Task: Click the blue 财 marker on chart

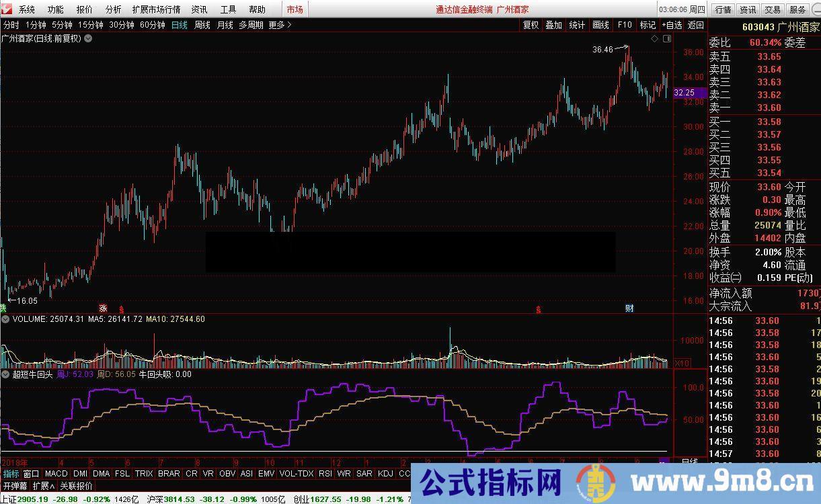Action: [x=629, y=308]
